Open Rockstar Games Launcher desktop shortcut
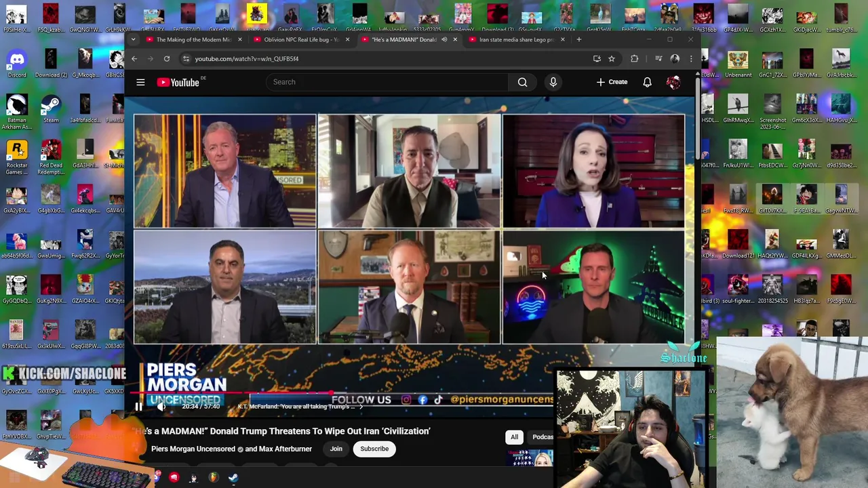 click(17, 157)
